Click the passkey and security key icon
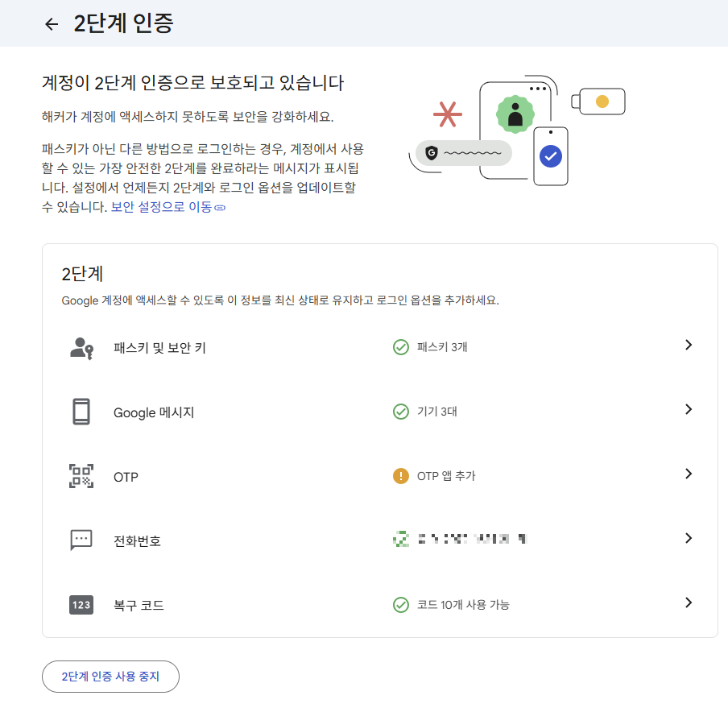Image resolution: width=728 pixels, height=708 pixels. (81, 348)
